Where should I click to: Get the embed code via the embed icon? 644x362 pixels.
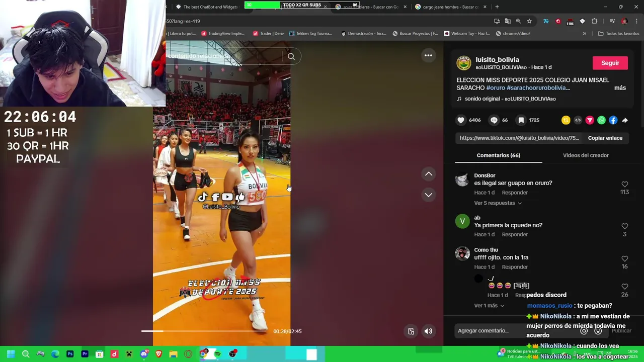tap(578, 120)
